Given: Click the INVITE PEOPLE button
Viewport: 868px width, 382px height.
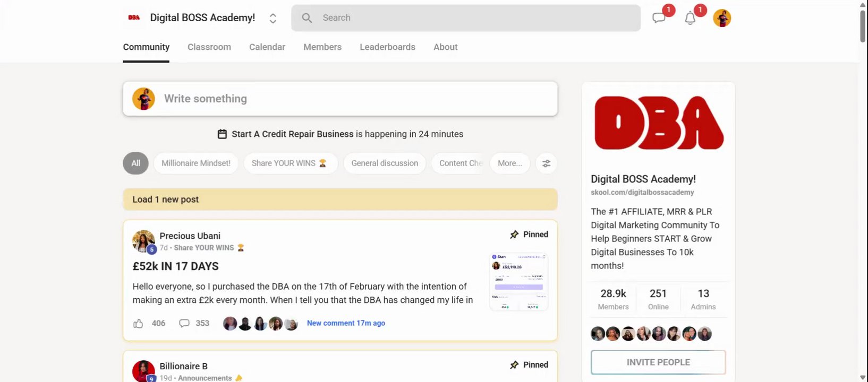Looking at the screenshot, I should (658, 362).
